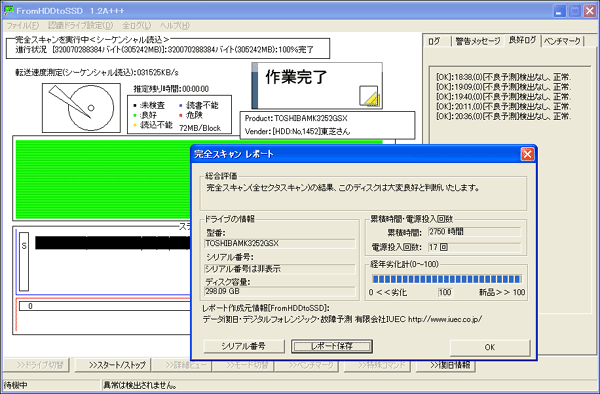Click the 良好 legend entry
Image resolution: width=600 pixels, height=394 pixels.
coord(145,115)
